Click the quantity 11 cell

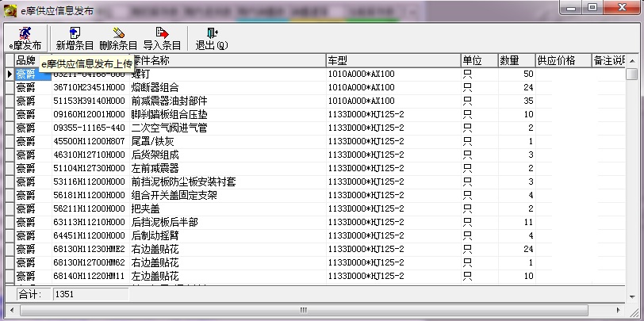[516, 223]
